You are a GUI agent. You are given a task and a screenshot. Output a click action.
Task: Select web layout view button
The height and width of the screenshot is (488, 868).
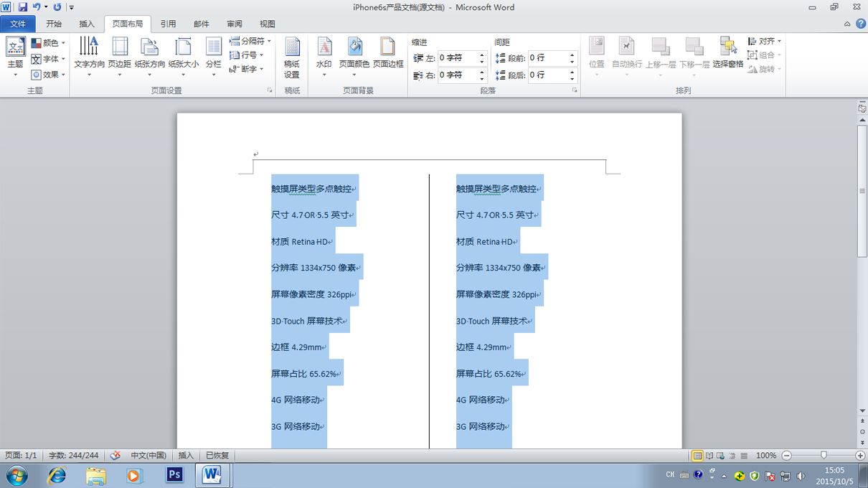point(721,455)
